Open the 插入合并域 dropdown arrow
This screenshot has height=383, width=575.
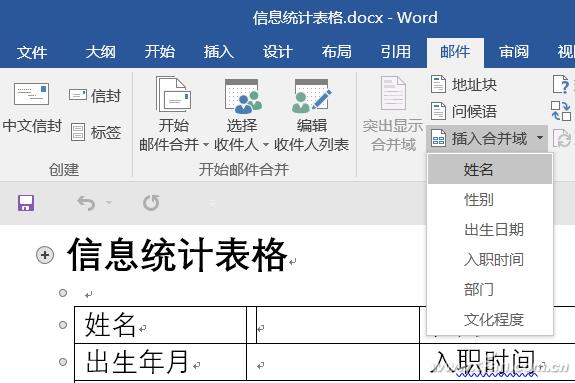click(540, 138)
